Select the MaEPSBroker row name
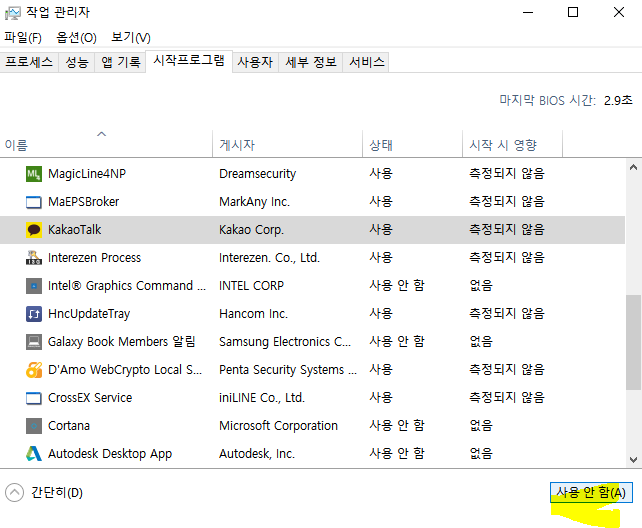This screenshot has height=528, width=642. pyautogui.click(x=84, y=202)
